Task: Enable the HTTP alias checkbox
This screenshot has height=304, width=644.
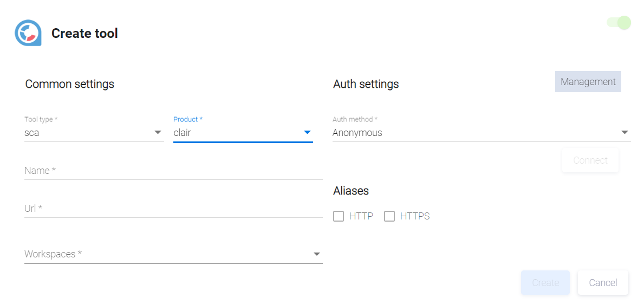Action: pos(339,216)
